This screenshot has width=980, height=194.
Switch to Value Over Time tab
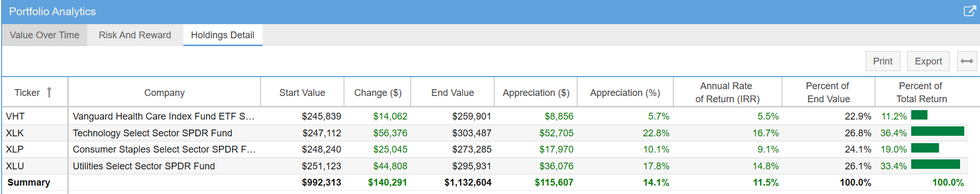45,35
